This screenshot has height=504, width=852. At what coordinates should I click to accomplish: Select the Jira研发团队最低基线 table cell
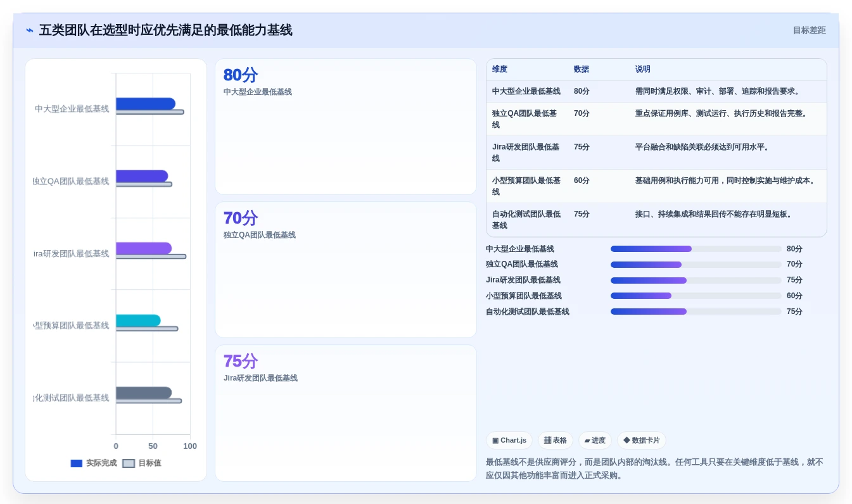point(526,153)
